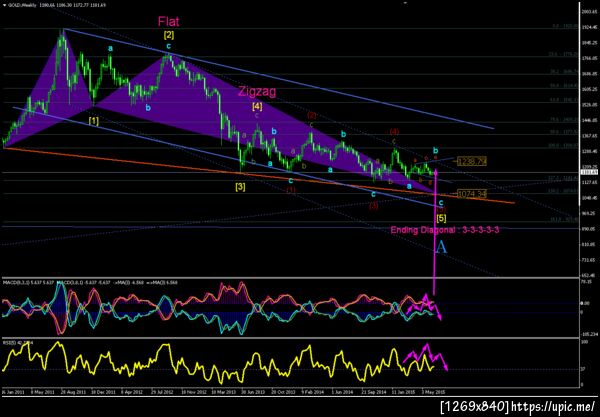This screenshot has height=417, width=600.
Task: Select the orange trendline
Action: click(x=258, y=175)
